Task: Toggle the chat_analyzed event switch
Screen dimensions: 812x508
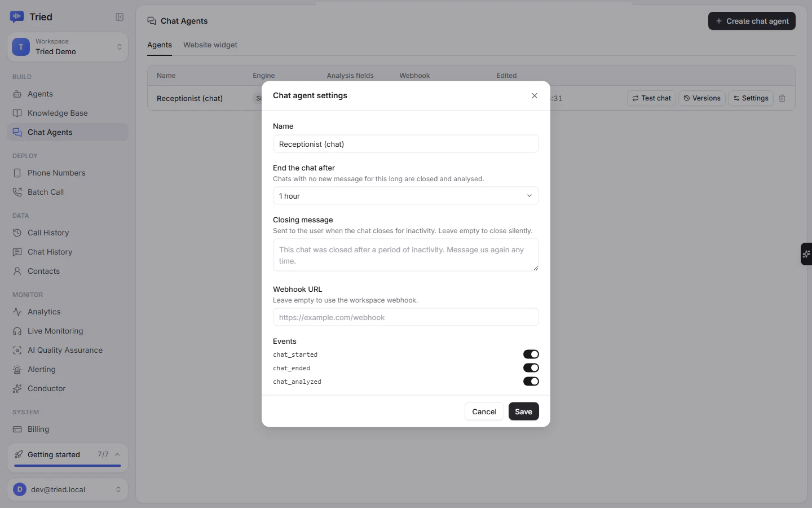Action: (x=531, y=382)
